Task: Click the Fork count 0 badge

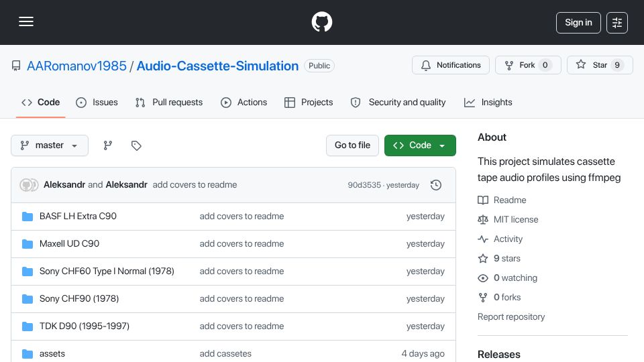Action: click(545, 65)
